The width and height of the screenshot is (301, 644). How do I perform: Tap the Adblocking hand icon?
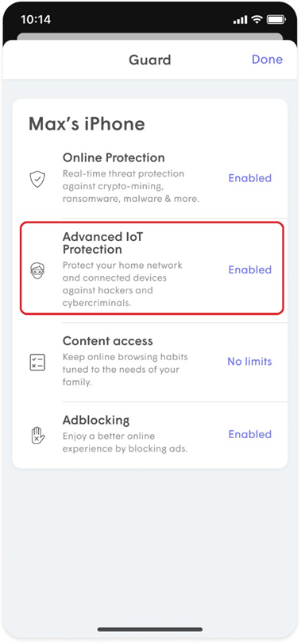37,436
